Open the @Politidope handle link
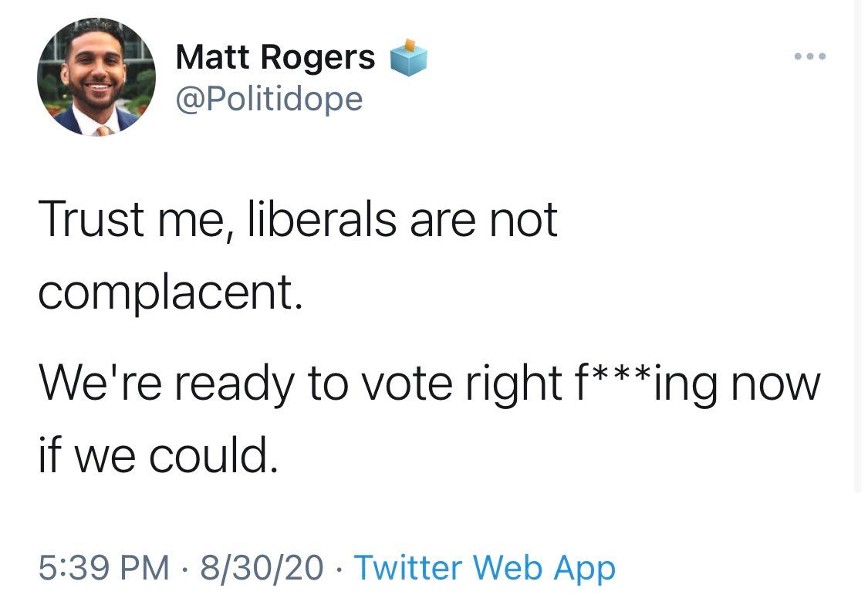Screen dimensions: 868x605 tap(269, 99)
